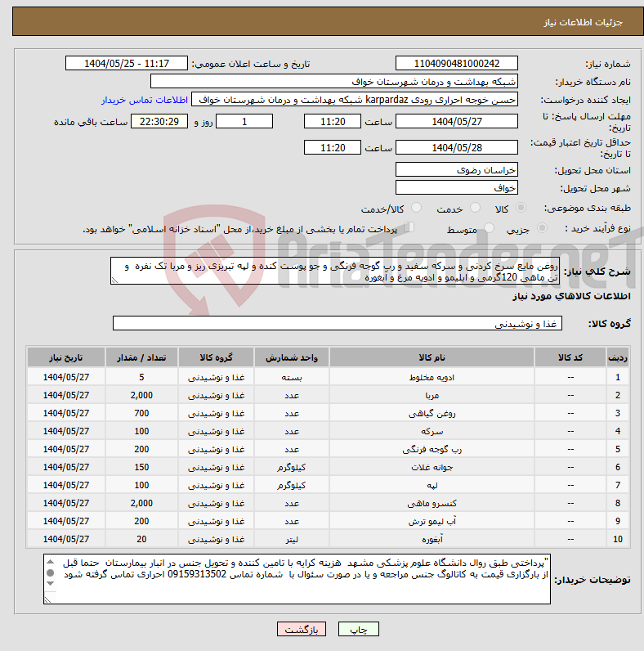The width and height of the screenshot is (644, 651).
Task: Click the لپه item name
Action: [x=432, y=485]
